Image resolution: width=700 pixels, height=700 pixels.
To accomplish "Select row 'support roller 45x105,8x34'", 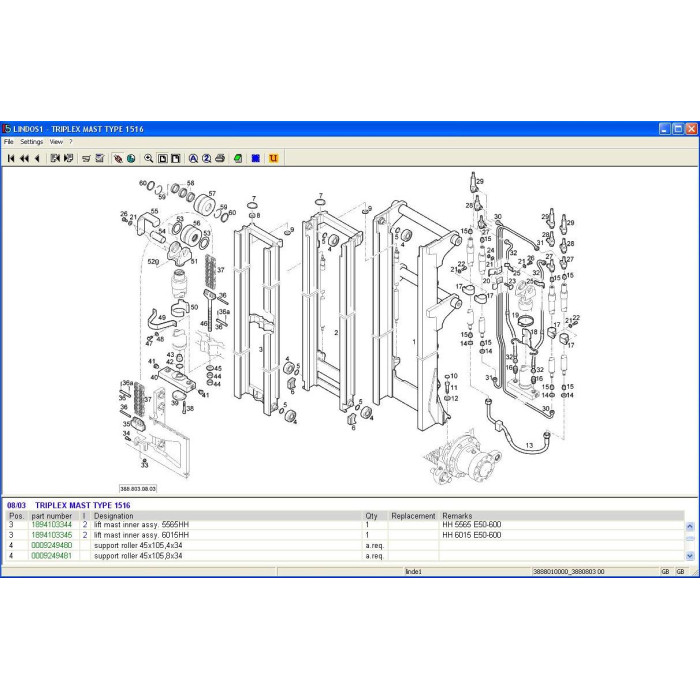I will (345, 556).
